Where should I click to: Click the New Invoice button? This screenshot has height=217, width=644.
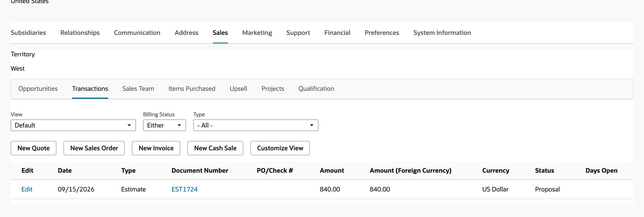156,148
